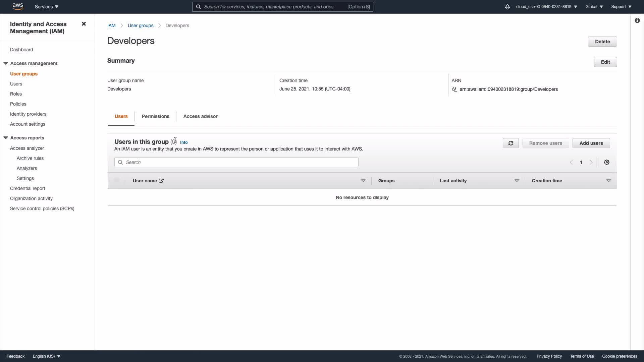Toggle the select-all users checkbox

[x=117, y=180]
